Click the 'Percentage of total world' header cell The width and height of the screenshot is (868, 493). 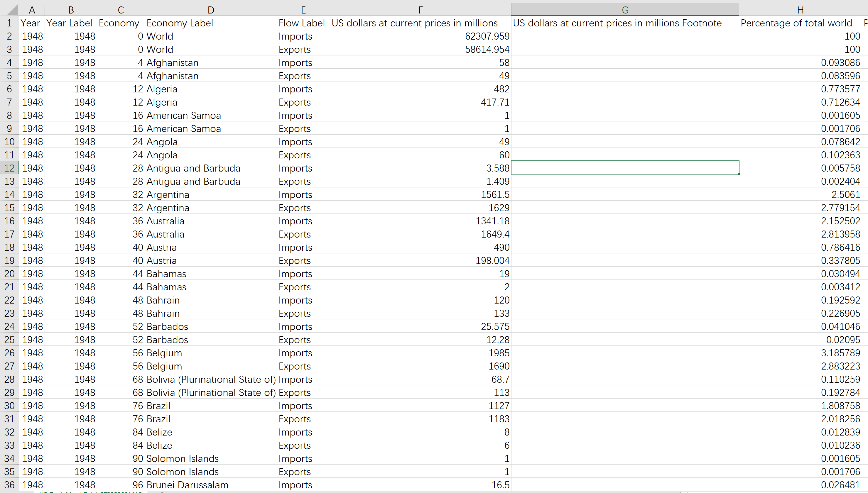pos(800,23)
